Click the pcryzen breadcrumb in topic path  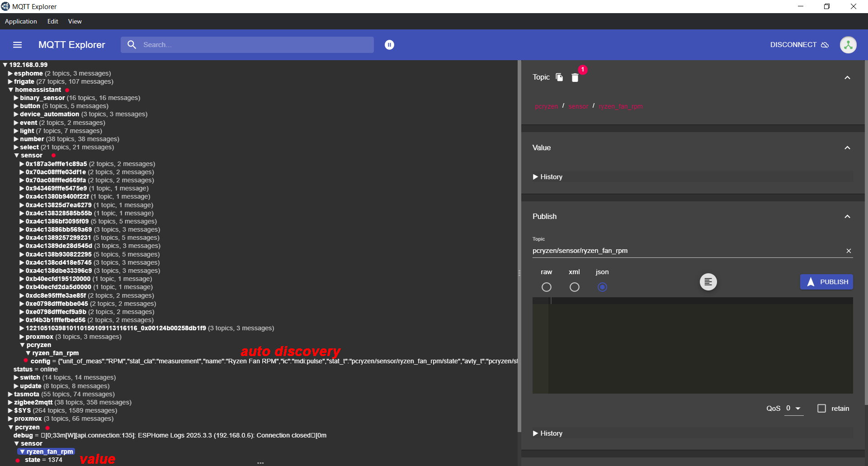tap(547, 106)
